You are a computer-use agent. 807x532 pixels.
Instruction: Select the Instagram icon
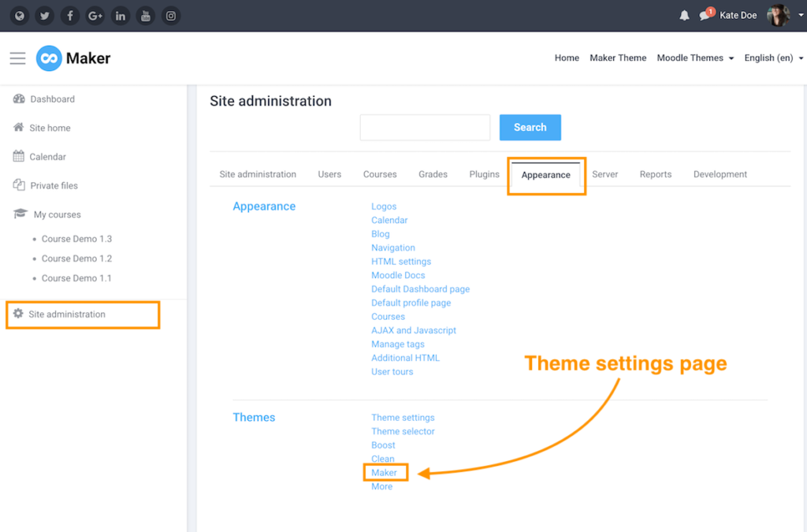point(171,15)
